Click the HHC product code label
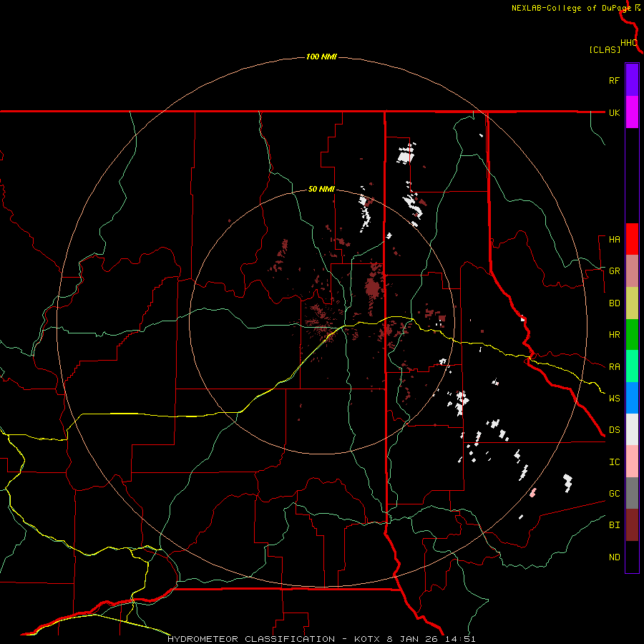Screen dimensions: 644x644 click(x=629, y=43)
